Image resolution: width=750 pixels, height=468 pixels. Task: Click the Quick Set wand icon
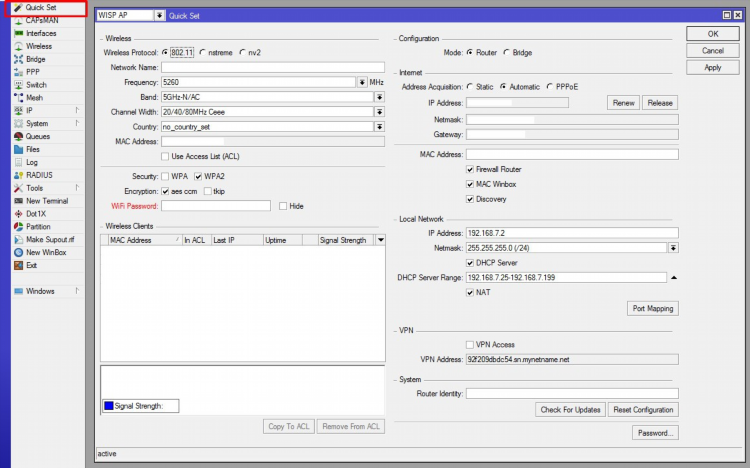[x=18, y=8]
